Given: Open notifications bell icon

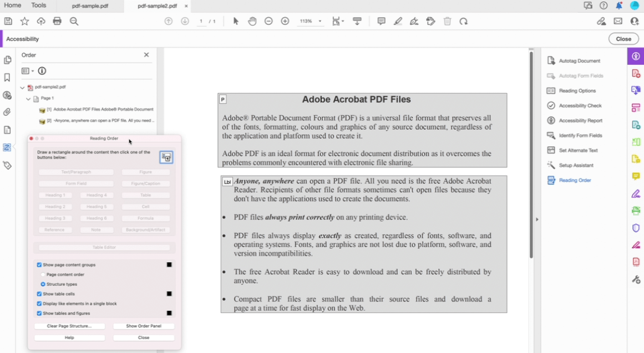Looking at the screenshot, I should point(619,6).
